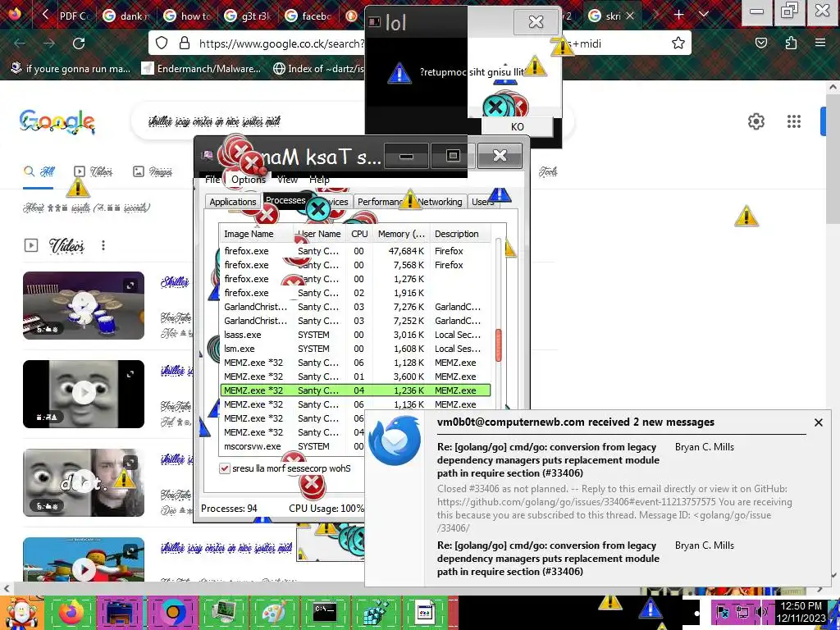Switch to the 'how to' Firefox tab
Screen dimensions: 840x630
click(188, 16)
